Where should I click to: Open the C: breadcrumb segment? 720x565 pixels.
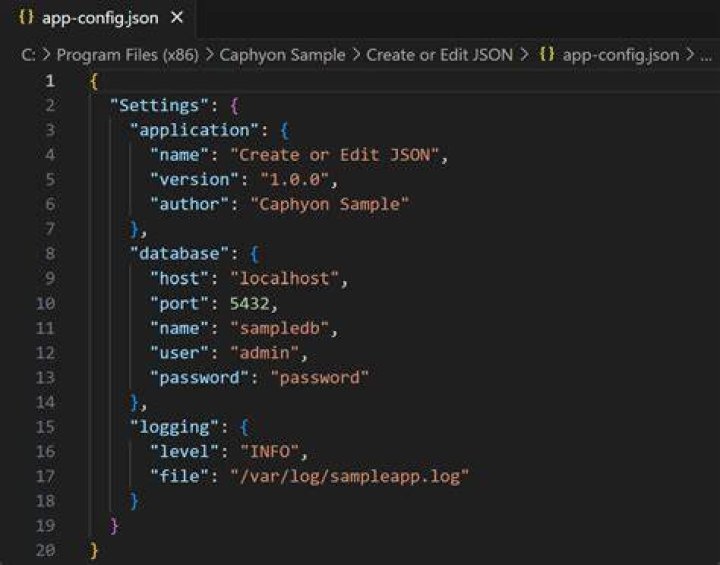point(28,55)
